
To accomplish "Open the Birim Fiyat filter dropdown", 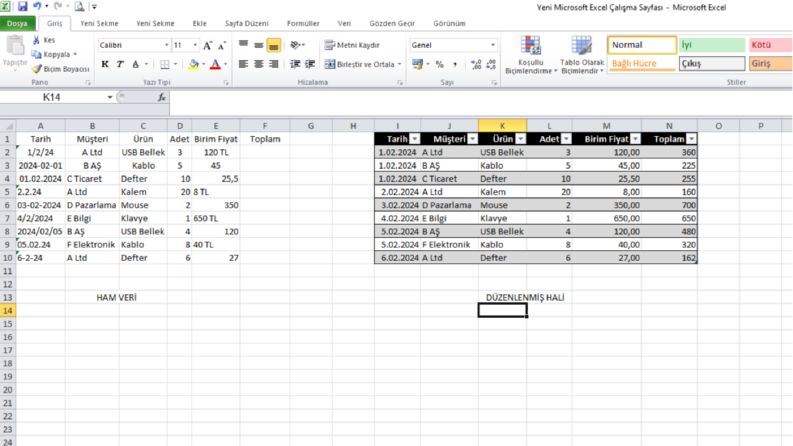I will 635,139.
